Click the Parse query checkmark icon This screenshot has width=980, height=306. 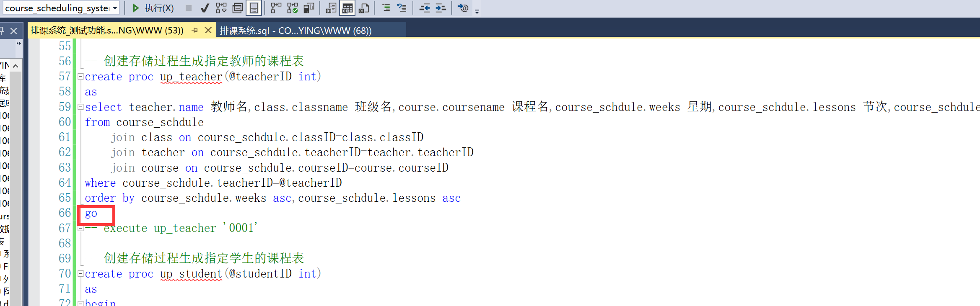click(x=205, y=8)
